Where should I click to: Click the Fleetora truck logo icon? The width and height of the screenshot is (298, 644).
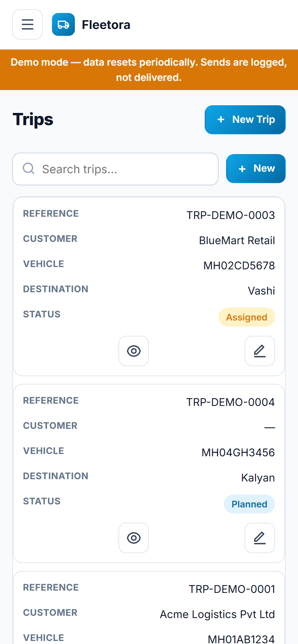63,24
